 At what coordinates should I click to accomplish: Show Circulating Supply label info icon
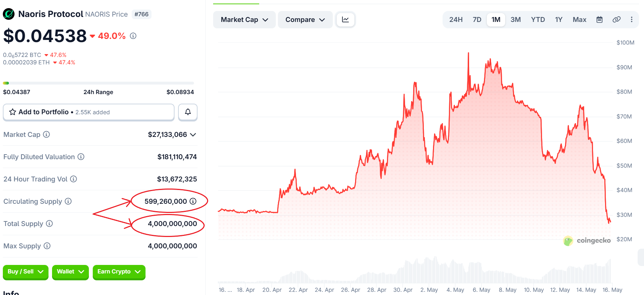click(68, 201)
